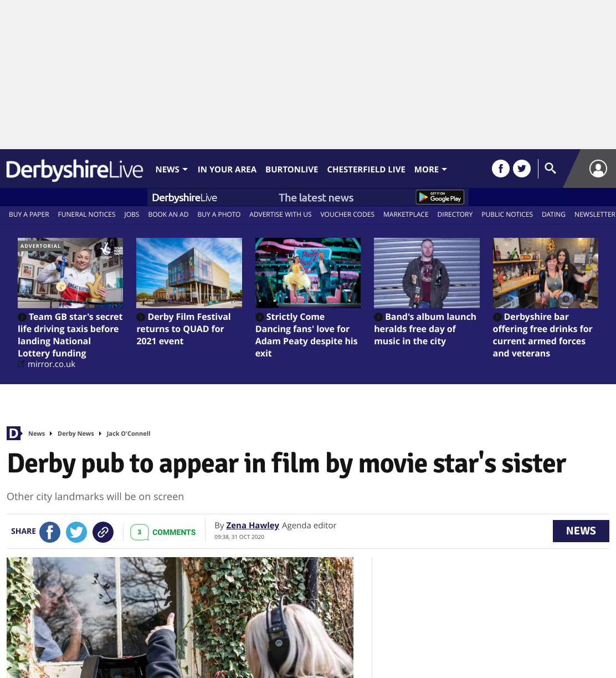The image size is (616, 678).
Task: Open PUBLIC NOTICES link
Action: point(507,215)
